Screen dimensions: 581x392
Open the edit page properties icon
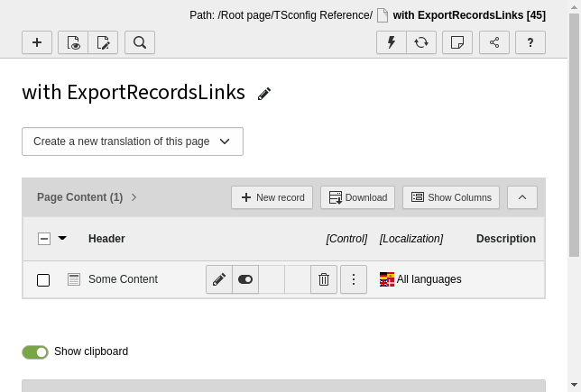pyautogui.click(x=103, y=42)
